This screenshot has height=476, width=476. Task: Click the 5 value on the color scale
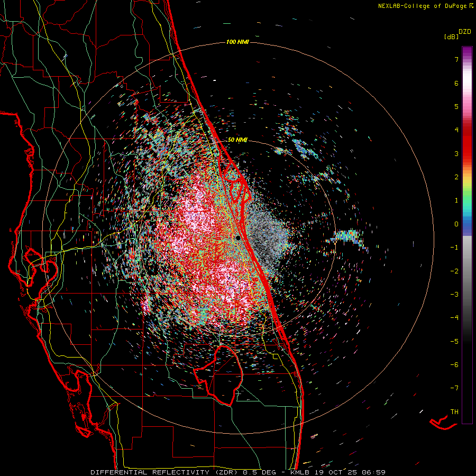point(456,106)
